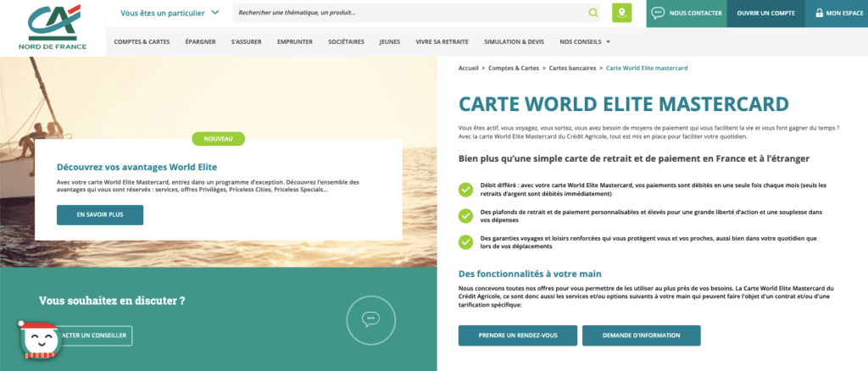Viewport: 868px width, 371px height.
Task: Open the Comptes & Cartes menu
Action: tap(140, 42)
